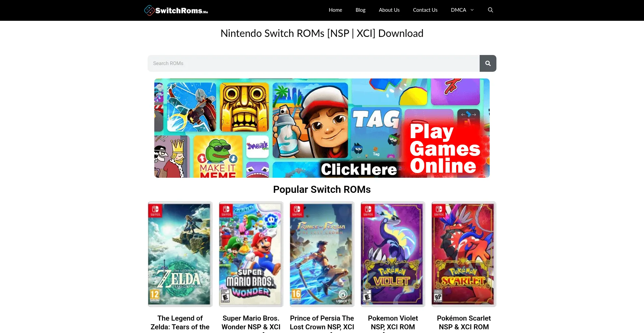This screenshot has height=333, width=644.
Task: Open the Contact Us page
Action: (425, 10)
